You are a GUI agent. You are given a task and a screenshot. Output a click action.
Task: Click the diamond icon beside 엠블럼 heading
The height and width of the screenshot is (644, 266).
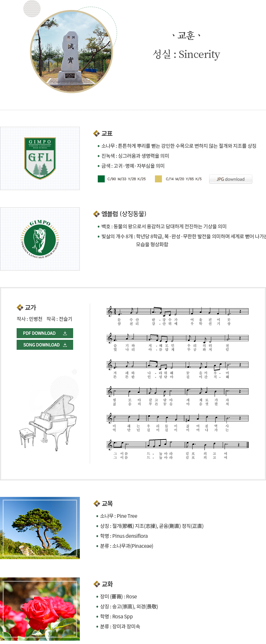coord(96,214)
